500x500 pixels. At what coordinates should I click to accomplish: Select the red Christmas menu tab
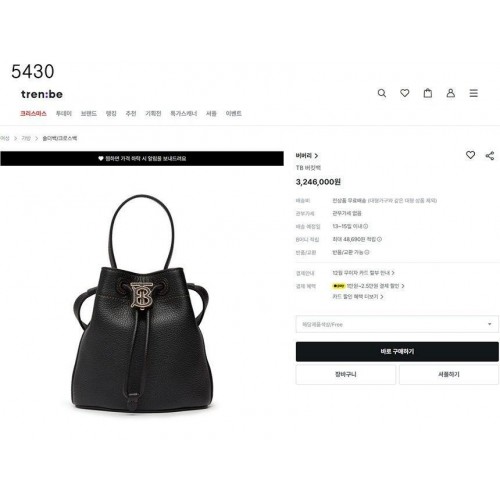[x=33, y=114]
